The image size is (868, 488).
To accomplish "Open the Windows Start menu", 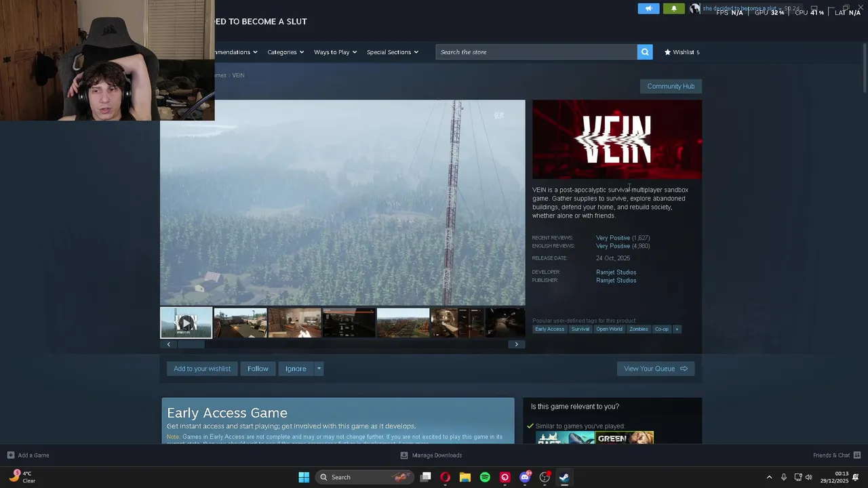I will pyautogui.click(x=304, y=477).
